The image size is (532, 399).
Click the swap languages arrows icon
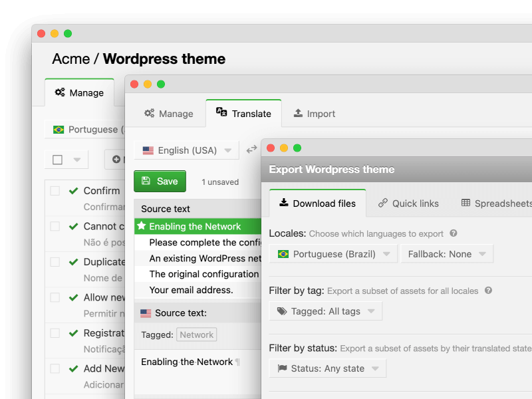tap(251, 150)
